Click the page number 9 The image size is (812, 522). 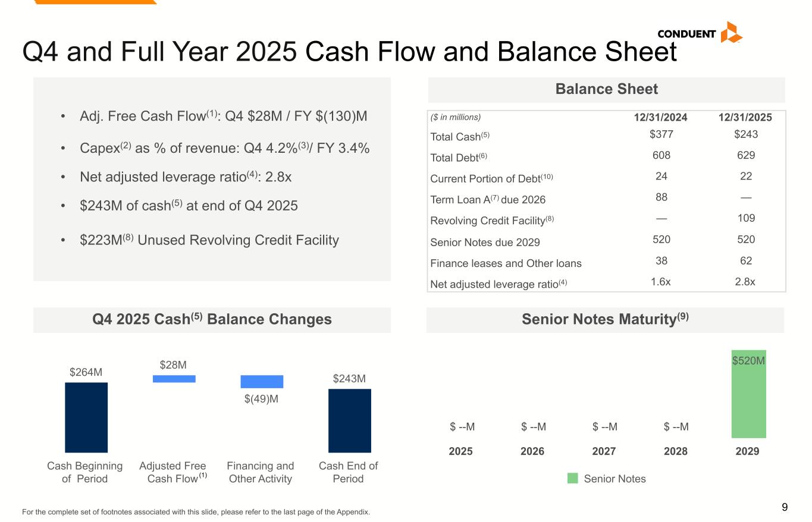[785, 507]
